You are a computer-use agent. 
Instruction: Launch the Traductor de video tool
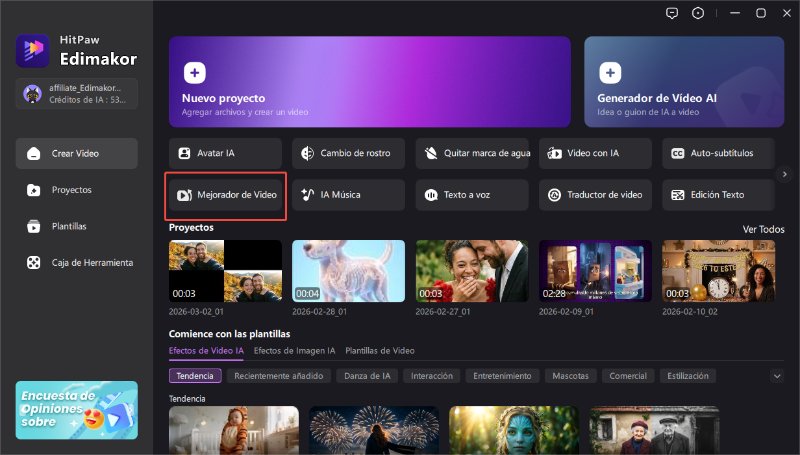point(595,195)
